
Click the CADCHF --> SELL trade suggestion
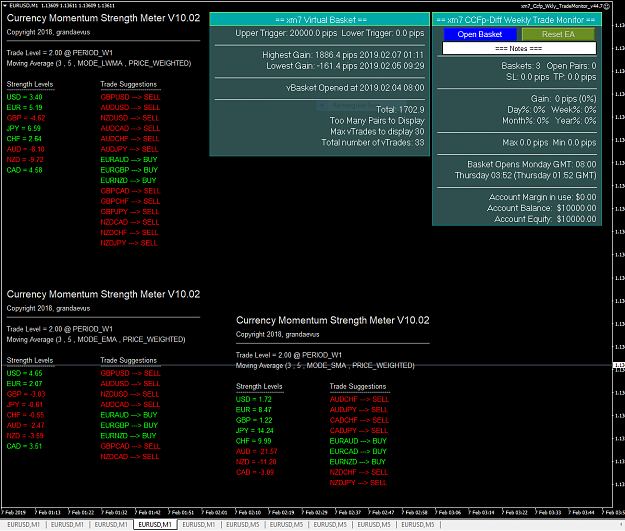coord(359,420)
